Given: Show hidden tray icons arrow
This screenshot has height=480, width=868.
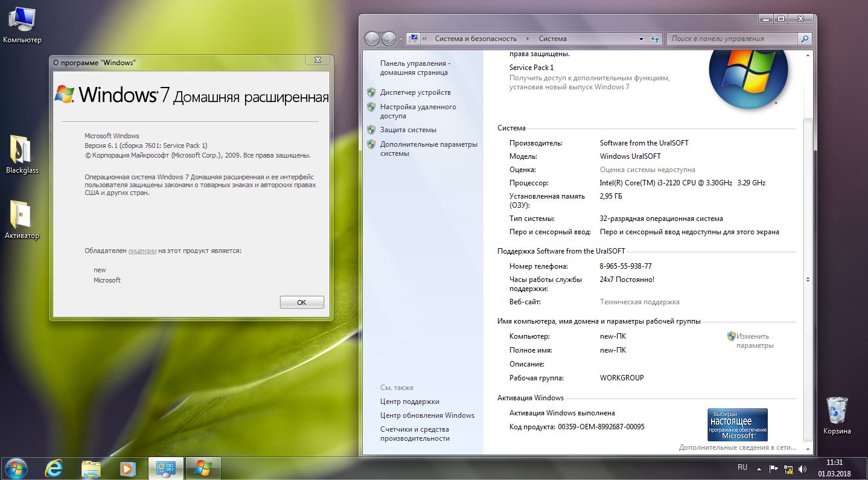Looking at the screenshot, I should pos(759,469).
